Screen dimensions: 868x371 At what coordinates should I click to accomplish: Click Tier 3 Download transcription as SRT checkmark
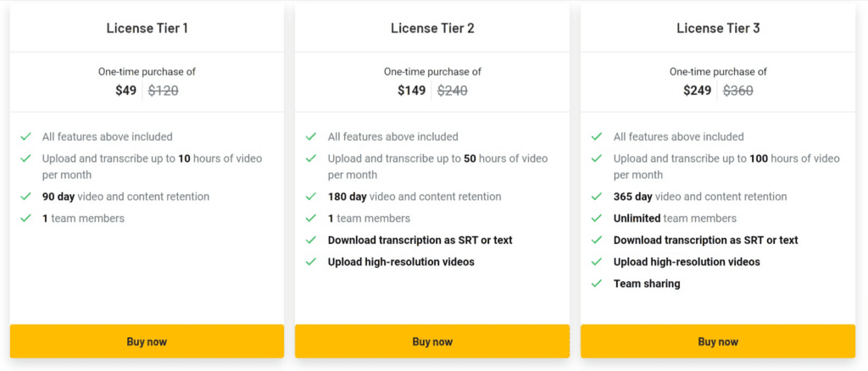pyautogui.click(x=596, y=240)
